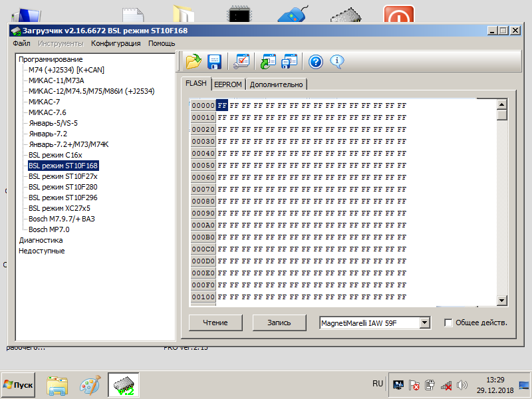Collapse the Программирование tree node

(41, 59)
